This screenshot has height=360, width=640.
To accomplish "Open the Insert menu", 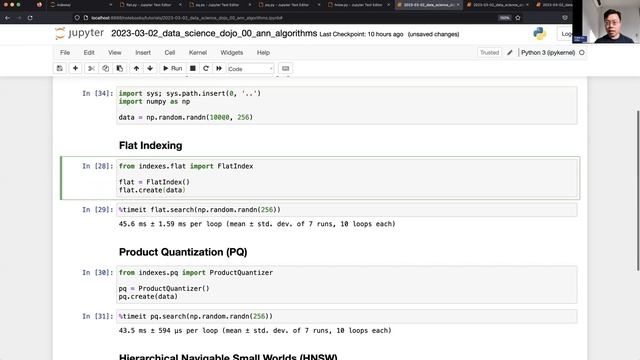I will point(143,53).
